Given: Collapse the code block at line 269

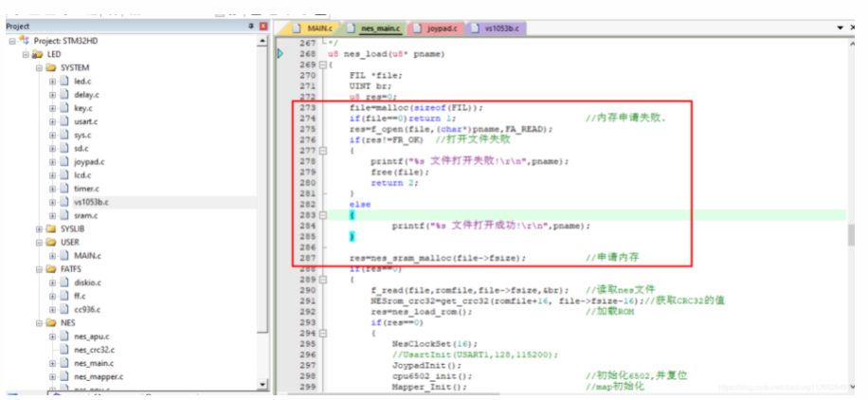Looking at the screenshot, I should [x=323, y=64].
